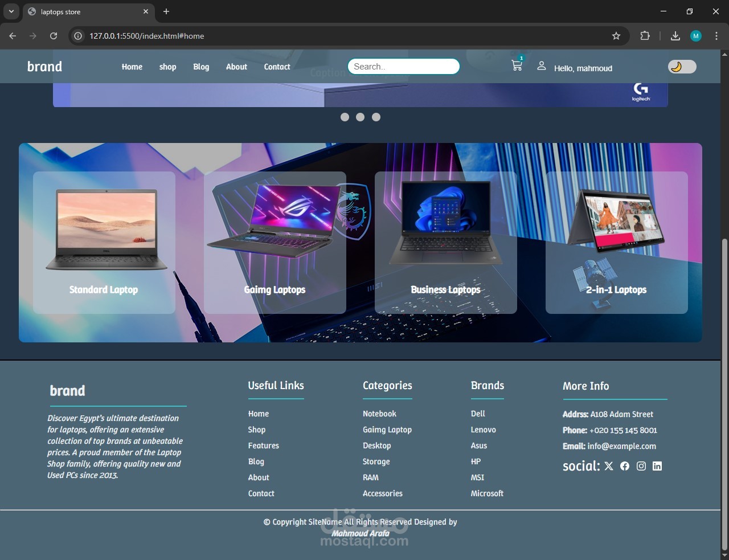Focus the Search input field
Image resolution: width=729 pixels, height=560 pixels.
(403, 66)
